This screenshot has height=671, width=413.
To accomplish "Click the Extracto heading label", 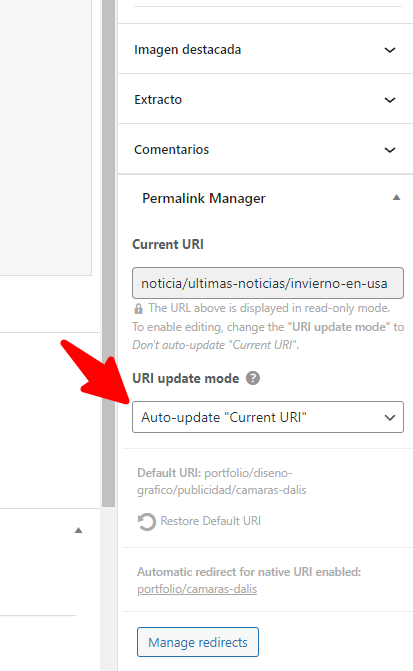I will [x=158, y=100].
